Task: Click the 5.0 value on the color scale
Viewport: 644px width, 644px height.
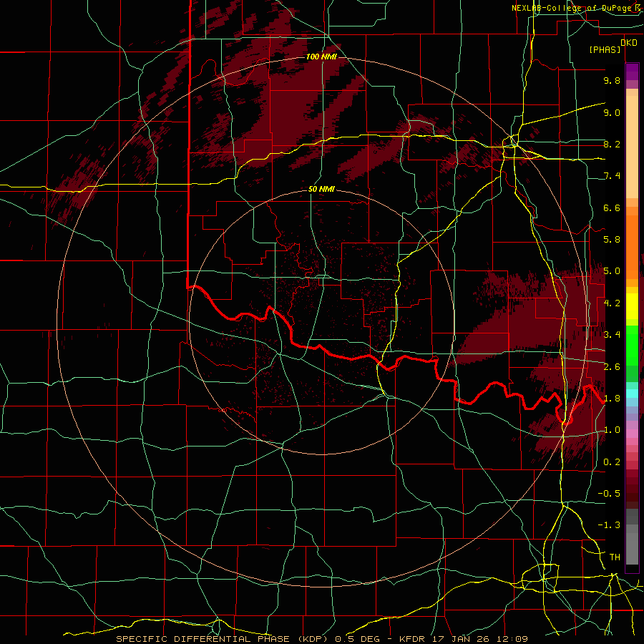Action: [612, 271]
